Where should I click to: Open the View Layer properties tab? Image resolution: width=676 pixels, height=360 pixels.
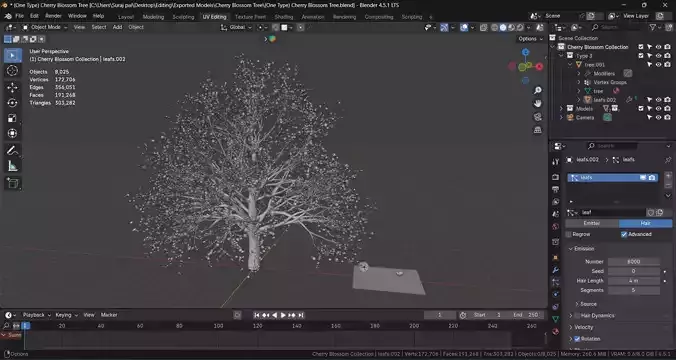[556, 202]
